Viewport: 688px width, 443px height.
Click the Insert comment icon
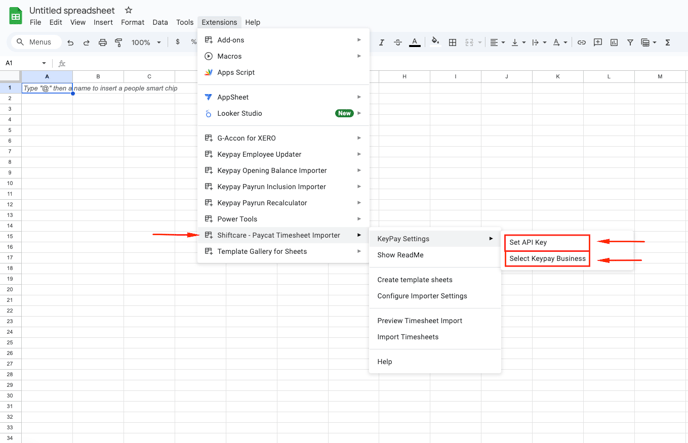(x=598, y=43)
